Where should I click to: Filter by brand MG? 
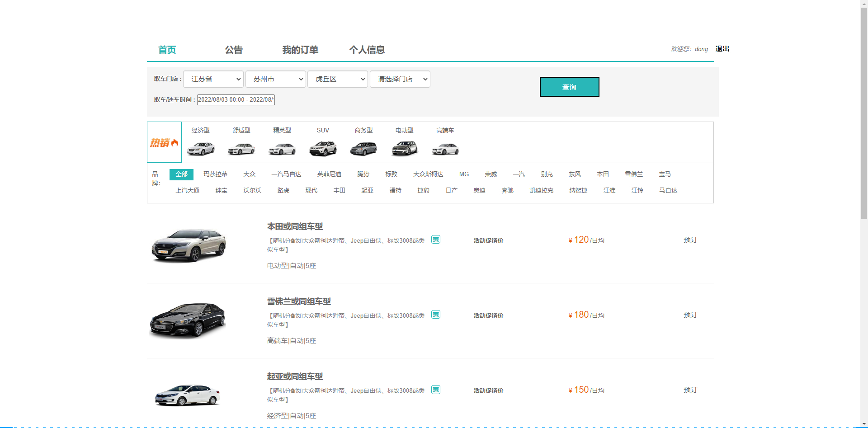coord(464,174)
